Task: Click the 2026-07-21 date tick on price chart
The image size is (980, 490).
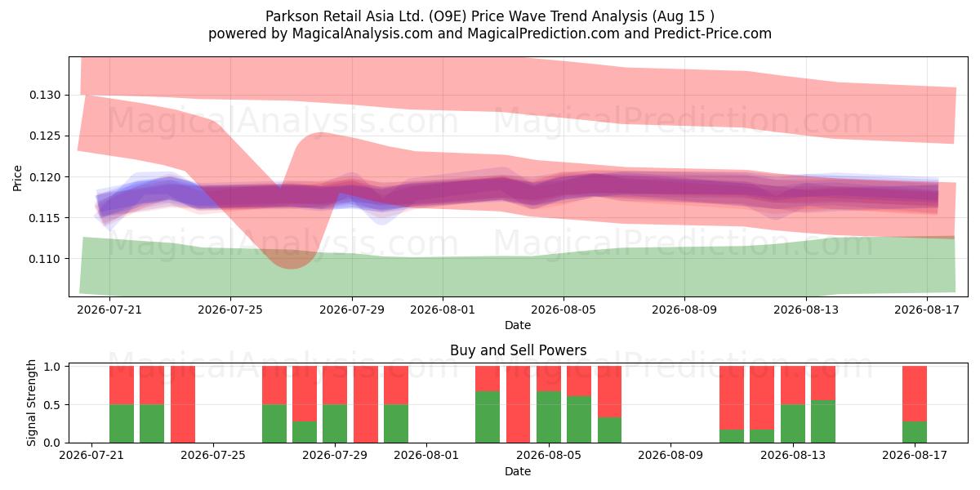Action: [109, 310]
